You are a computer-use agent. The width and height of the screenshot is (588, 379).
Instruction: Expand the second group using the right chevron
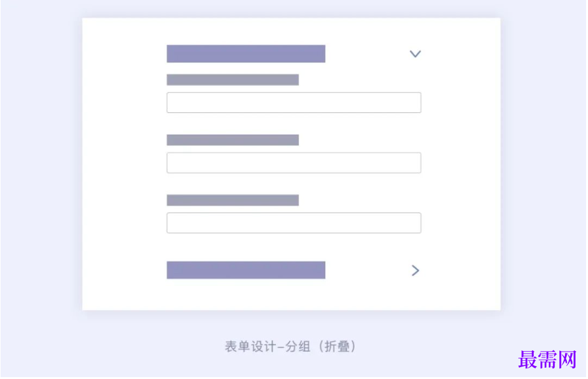415,270
